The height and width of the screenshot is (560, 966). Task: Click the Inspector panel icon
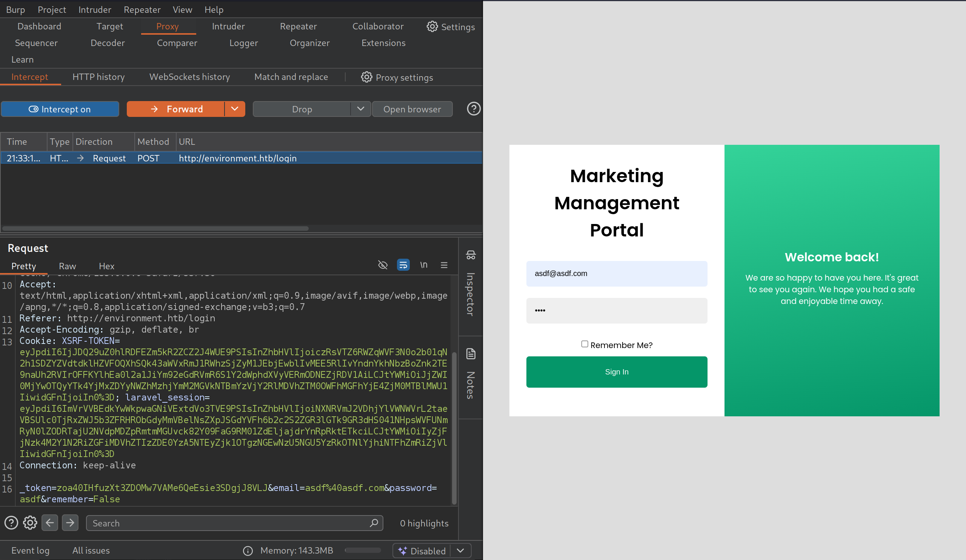(x=471, y=255)
